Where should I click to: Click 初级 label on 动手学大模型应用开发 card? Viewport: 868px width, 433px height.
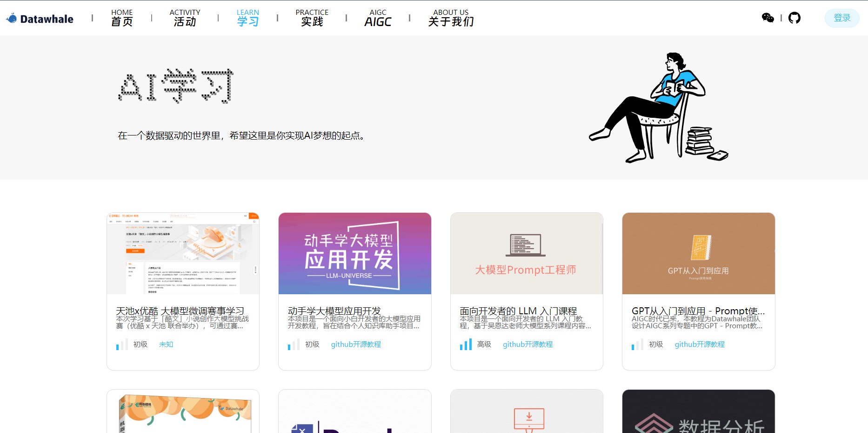[x=312, y=345]
